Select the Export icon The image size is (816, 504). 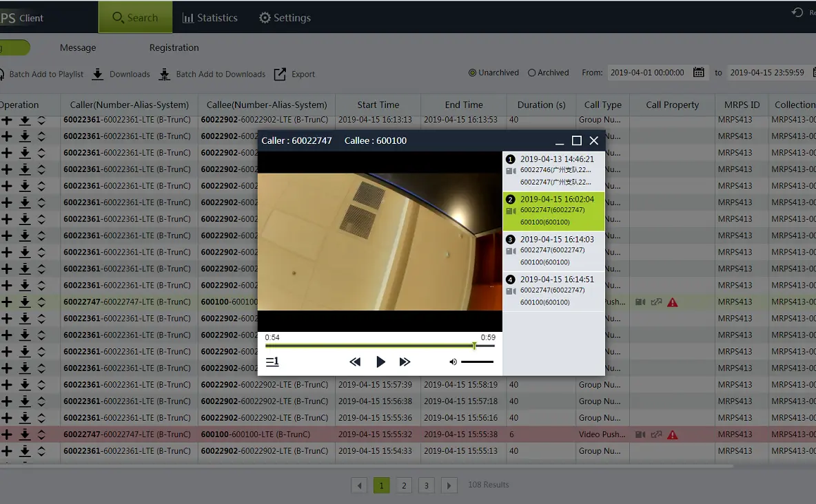point(278,74)
